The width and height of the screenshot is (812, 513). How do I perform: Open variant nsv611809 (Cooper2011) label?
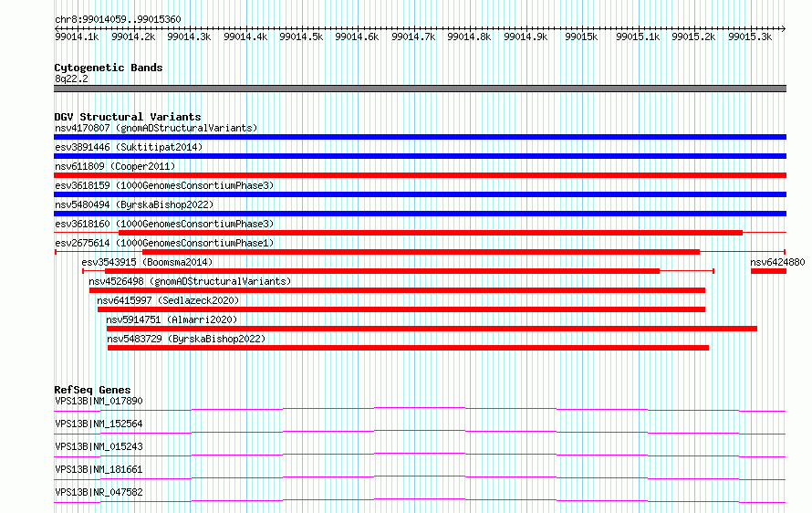tap(115, 166)
